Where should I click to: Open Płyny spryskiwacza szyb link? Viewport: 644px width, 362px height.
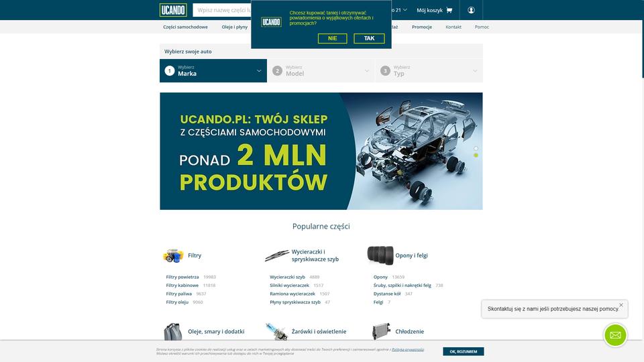coord(295,302)
